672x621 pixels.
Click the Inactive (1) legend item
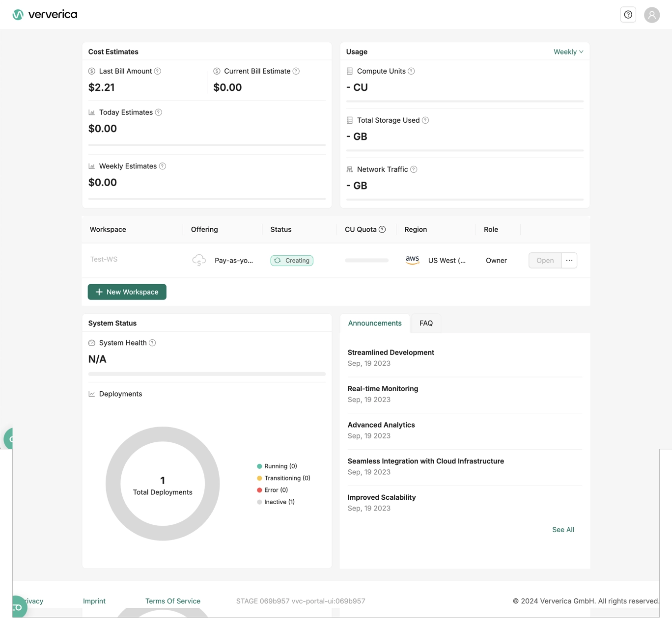[x=276, y=502]
